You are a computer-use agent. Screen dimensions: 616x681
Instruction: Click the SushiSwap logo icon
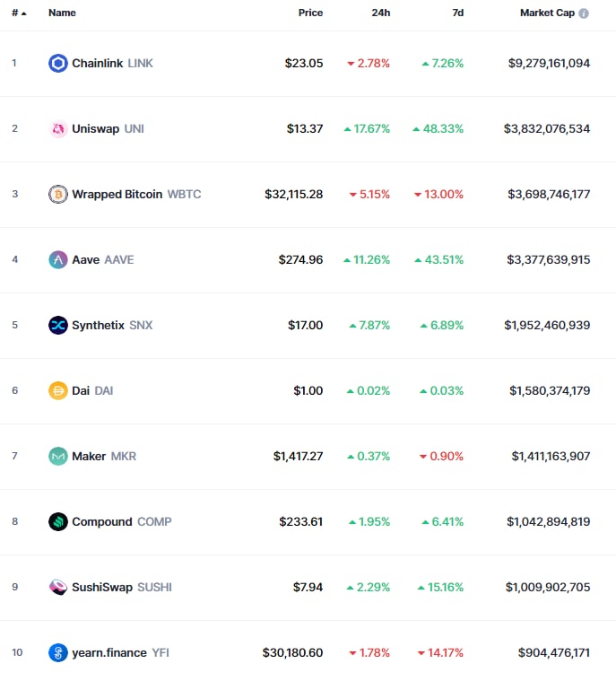pyautogui.click(x=58, y=588)
